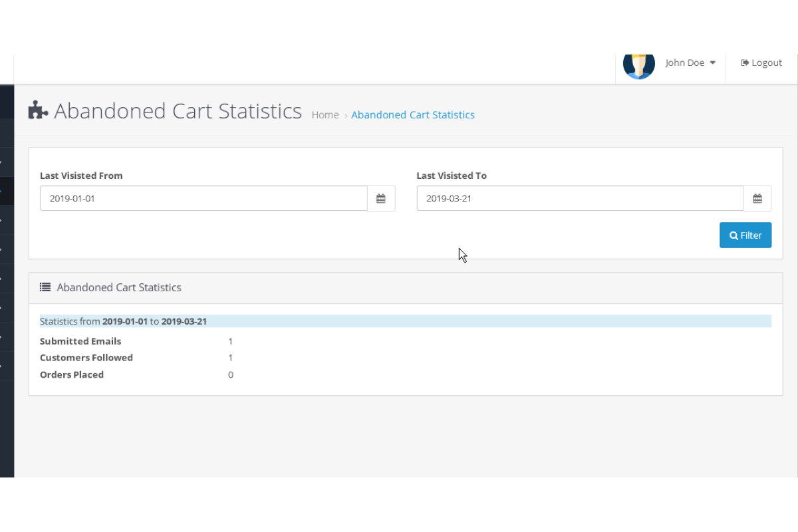Viewport: 798px width, 532px height.
Task: Click the Abandoned Cart Statistics breadcrumb link
Action: 413,115
